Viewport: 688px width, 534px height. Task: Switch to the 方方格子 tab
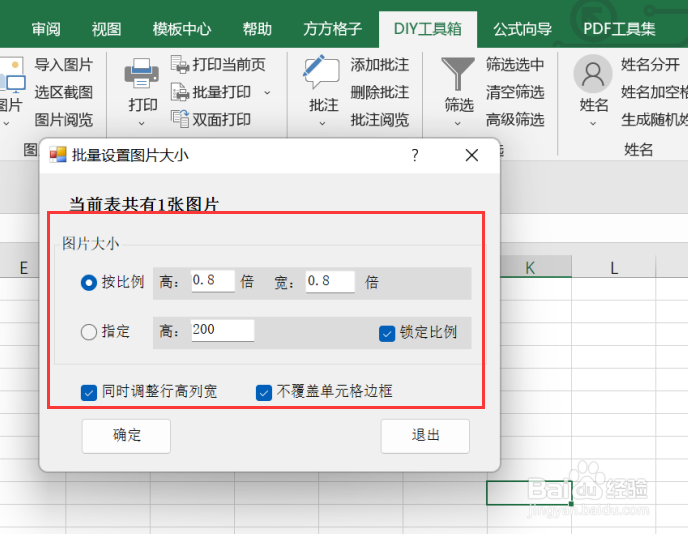[x=333, y=29]
